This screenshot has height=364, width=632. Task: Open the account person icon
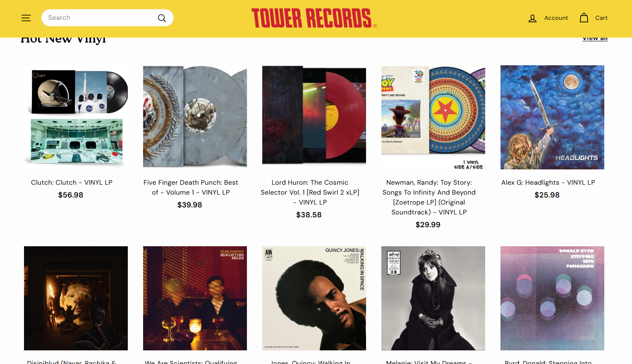click(532, 18)
